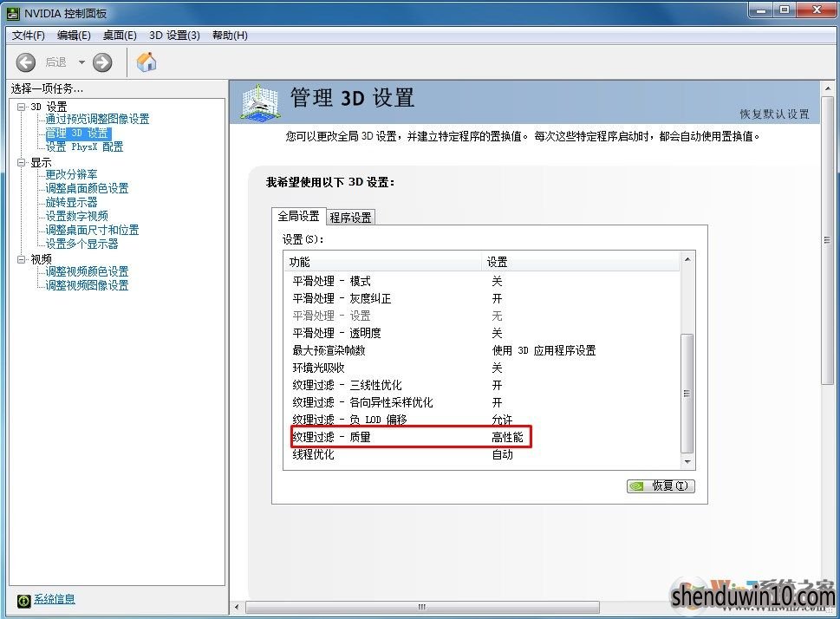
Task: Select the 纹理过滤 - 质量 row
Action: point(481,437)
